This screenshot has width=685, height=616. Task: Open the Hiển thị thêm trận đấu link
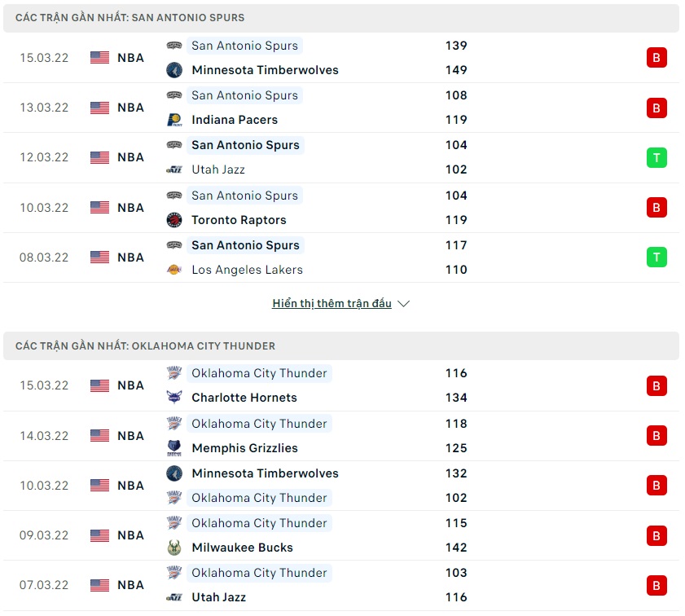332,304
